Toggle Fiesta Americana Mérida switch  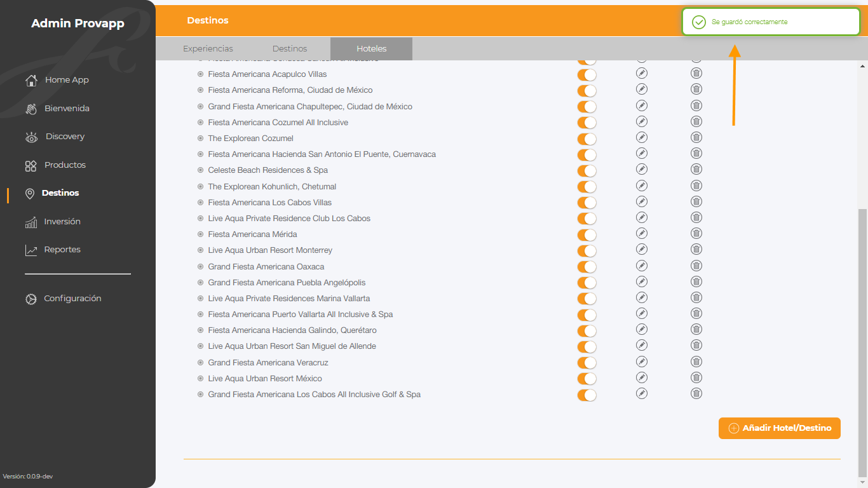[587, 234]
